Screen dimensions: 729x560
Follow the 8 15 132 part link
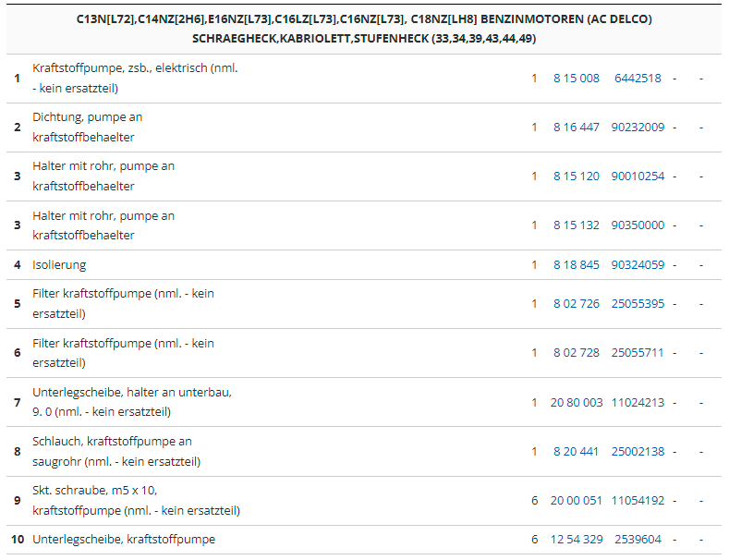pyautogui.click(x=576, y=225)
